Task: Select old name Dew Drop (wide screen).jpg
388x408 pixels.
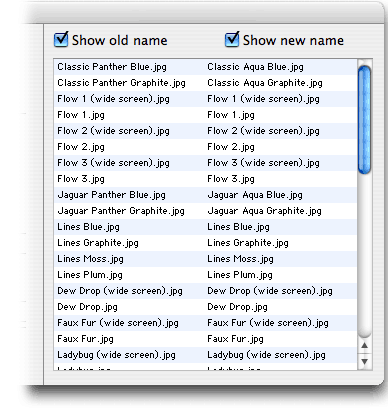Action: tap(120, 291)
